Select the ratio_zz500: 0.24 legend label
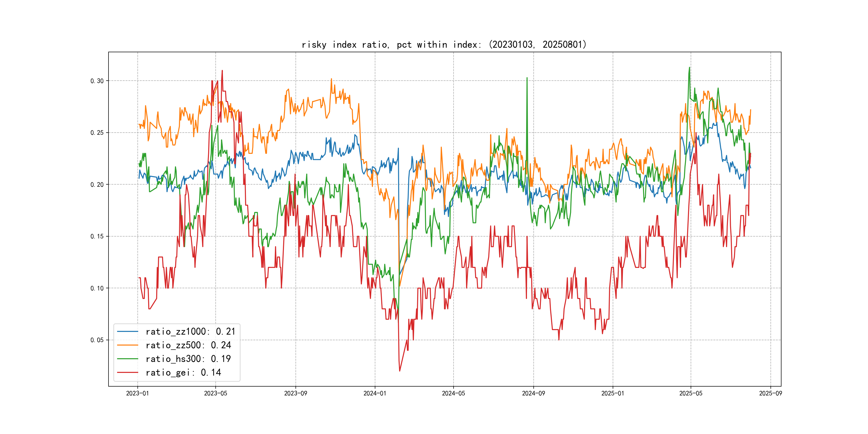The width and height of the screenshot is (868, 434). [x=188, y=345]
